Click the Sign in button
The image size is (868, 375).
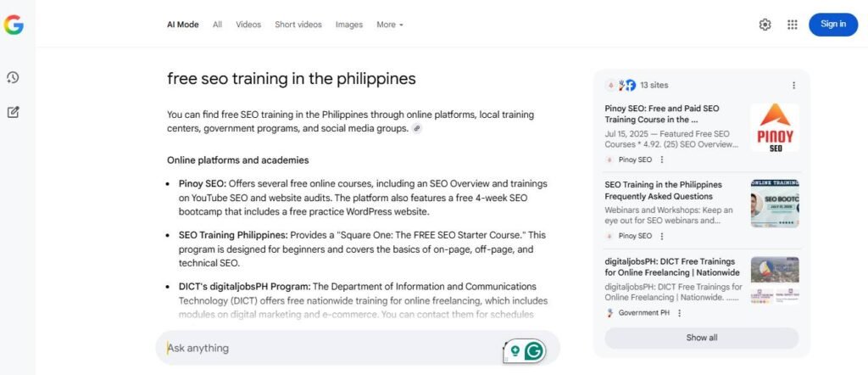[833, 25]
